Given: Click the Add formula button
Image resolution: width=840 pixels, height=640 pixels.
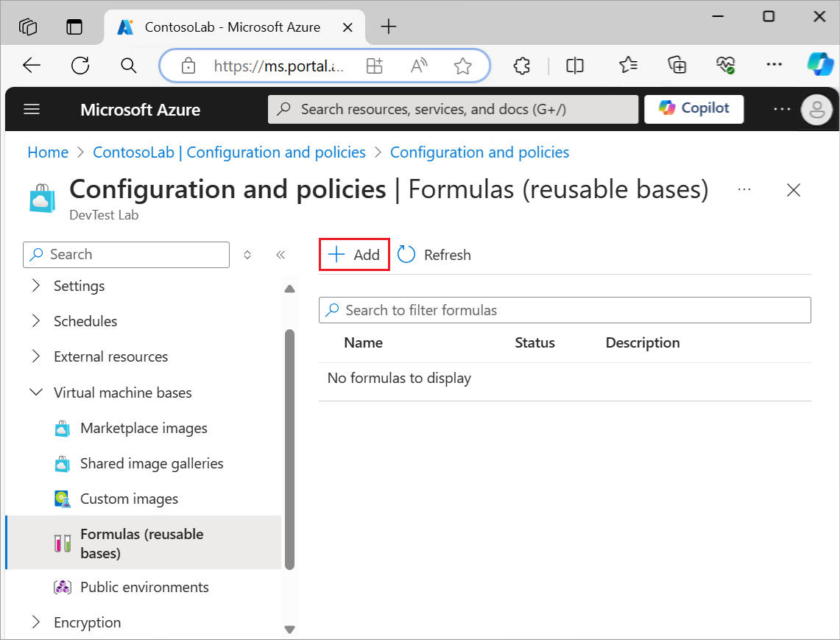Looking at the screenshot, I should point(354,255).
